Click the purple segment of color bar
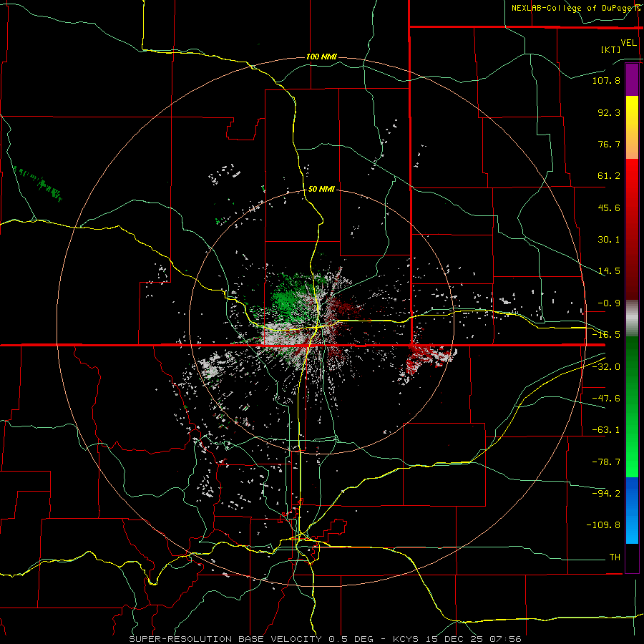 (632, 80)
